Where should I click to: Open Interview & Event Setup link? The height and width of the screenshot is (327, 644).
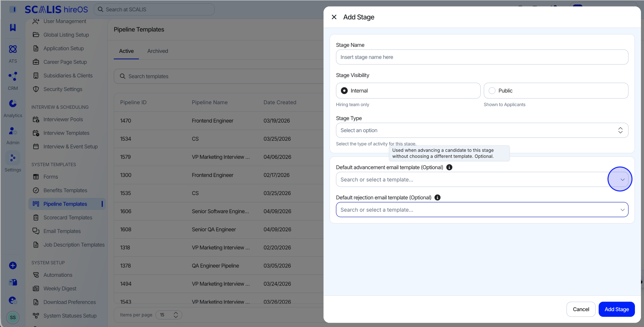click(x=71, y=147)
